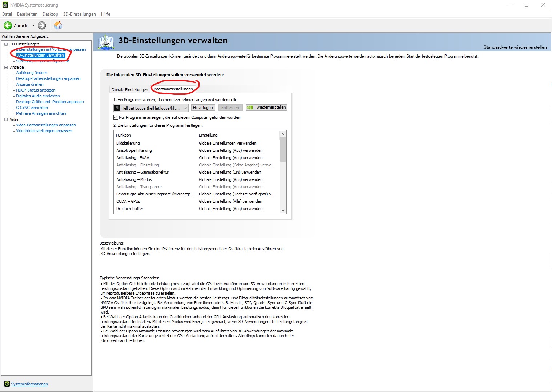Screen dimensions: 552x392
Task: Click Bildskalierung value 'Globale Einstellungen verwenden'
Action: tap(227, 143)
